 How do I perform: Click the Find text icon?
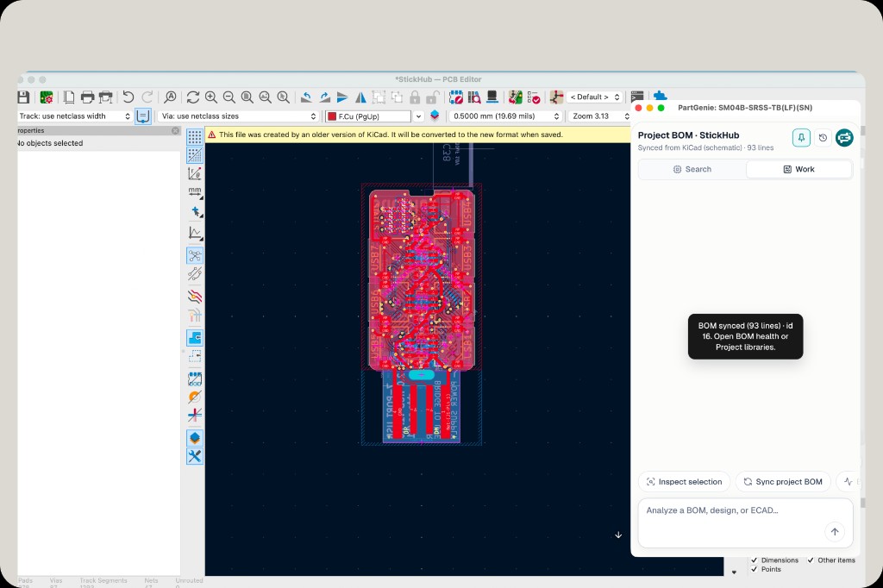[x=170, y=97]
